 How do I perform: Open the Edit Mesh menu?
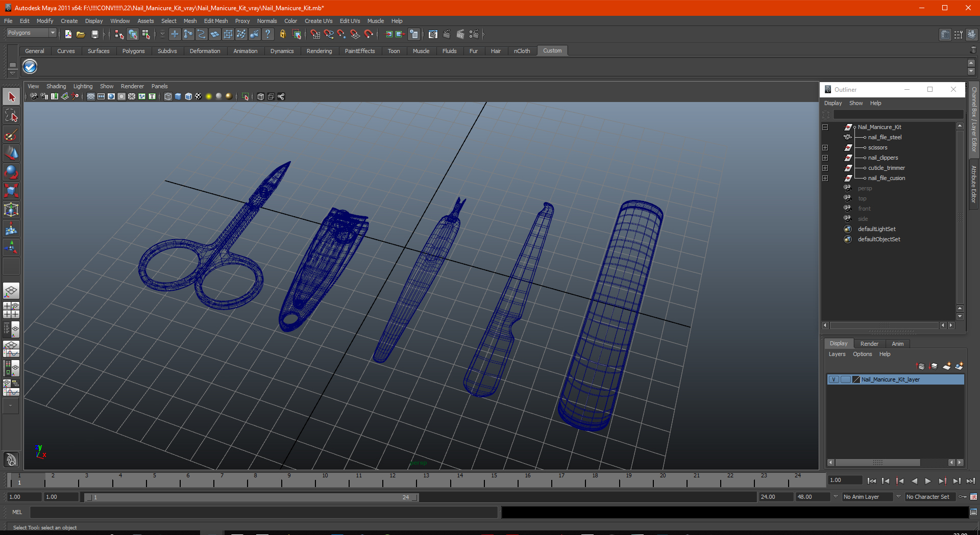(216, 21)
